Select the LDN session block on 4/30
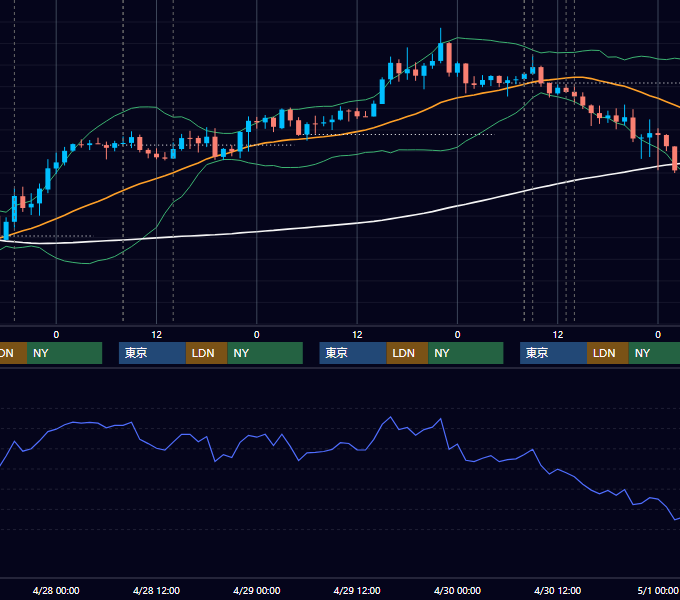Image resolution: width=680 pixels, height=600 pixels. (608, 353)
